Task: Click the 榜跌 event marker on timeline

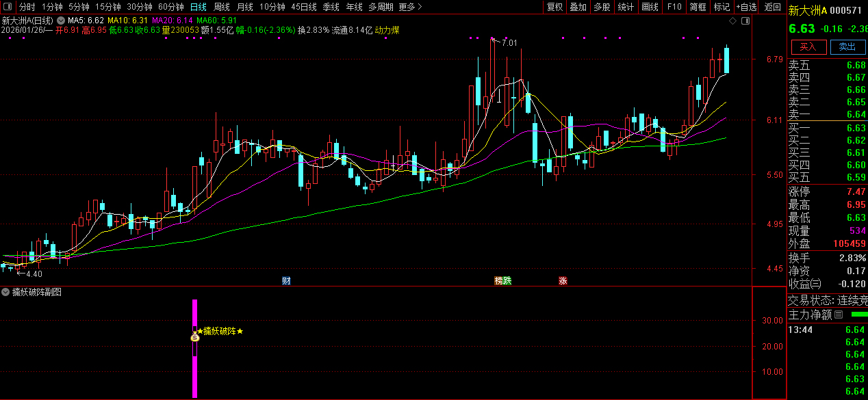Action: tap(503, 280)
